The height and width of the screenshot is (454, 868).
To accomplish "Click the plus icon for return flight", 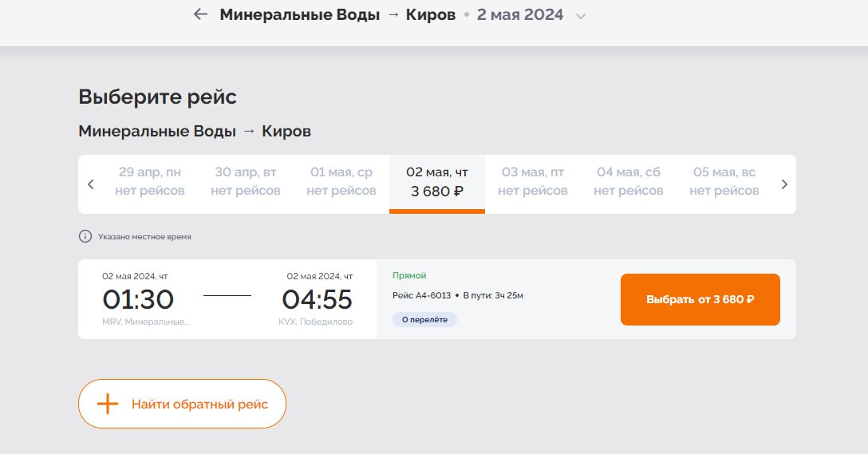I will tap(107, 404).
